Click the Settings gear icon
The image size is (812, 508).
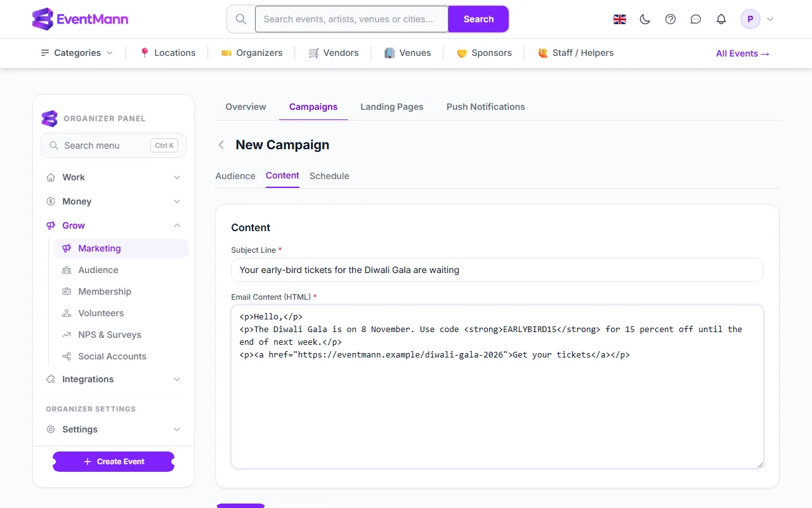tap(51, 429)
